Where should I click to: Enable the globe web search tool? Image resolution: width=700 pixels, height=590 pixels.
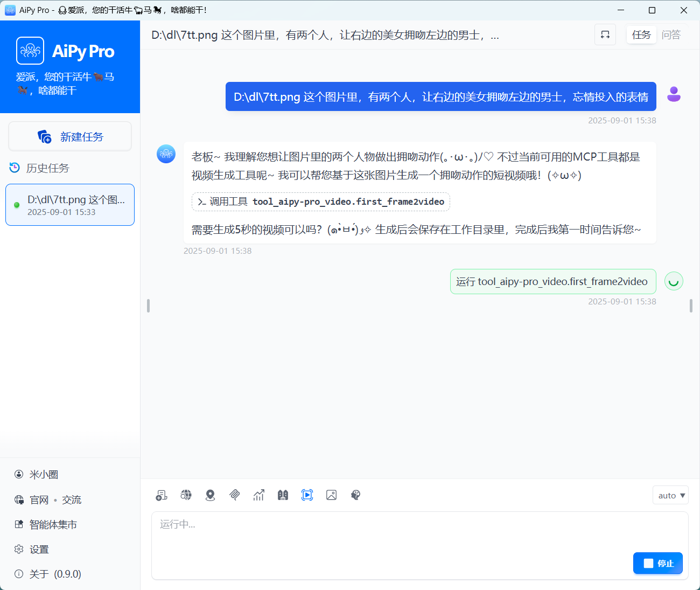click(186, 495)
